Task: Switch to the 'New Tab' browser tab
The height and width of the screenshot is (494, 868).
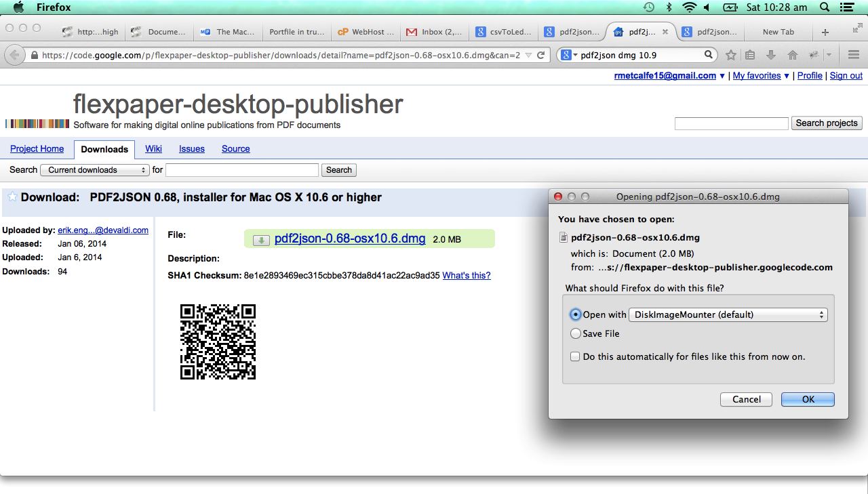Action: tap(778, 32)
